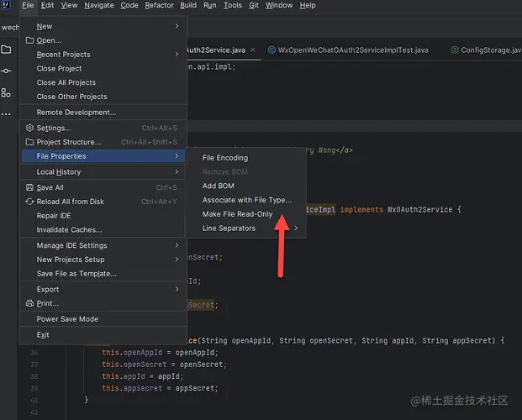Open the Help menu

[x=308, y=5]
